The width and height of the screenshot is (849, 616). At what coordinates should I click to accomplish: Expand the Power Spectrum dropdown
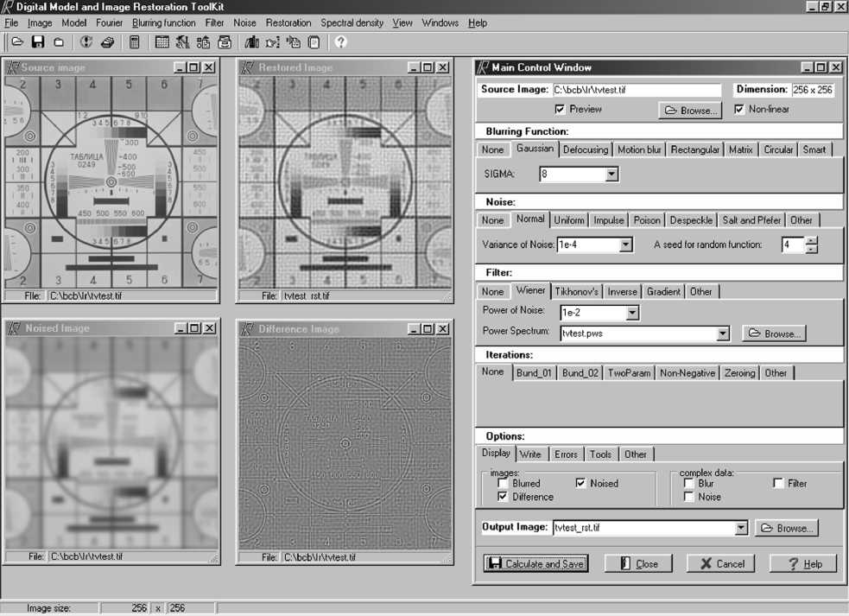[x=723, y=333]
